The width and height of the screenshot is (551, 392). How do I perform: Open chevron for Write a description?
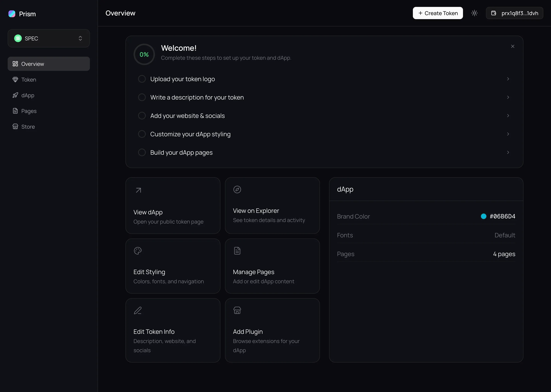point(508,97)
